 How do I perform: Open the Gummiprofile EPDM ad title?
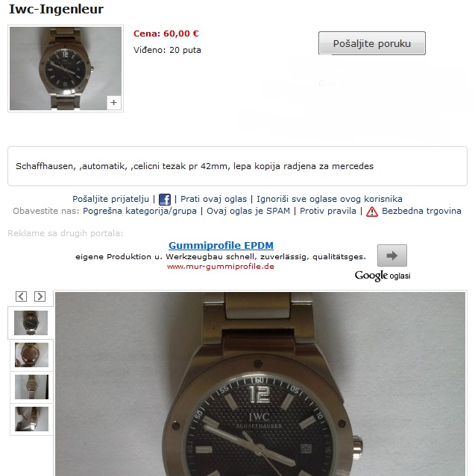(221, 245)
